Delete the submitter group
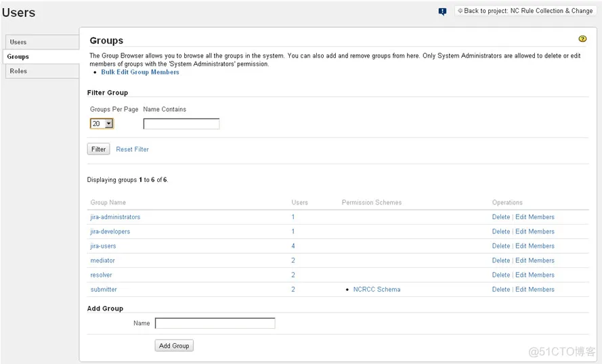This screenshot has height=364, width=602. pyautogui.click(x=501, y=290)
